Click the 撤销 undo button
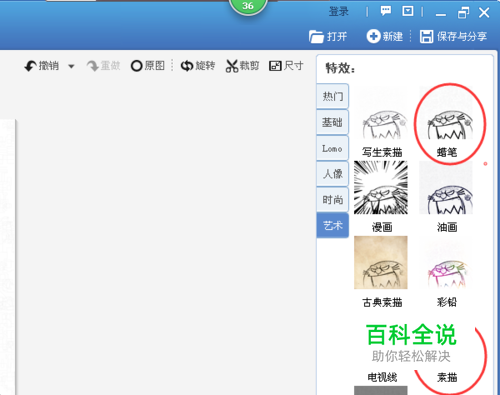 (x=42, y=66)
